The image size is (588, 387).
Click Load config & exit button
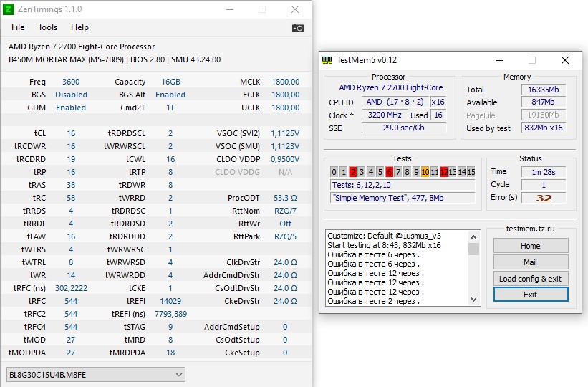pos(531,279)
